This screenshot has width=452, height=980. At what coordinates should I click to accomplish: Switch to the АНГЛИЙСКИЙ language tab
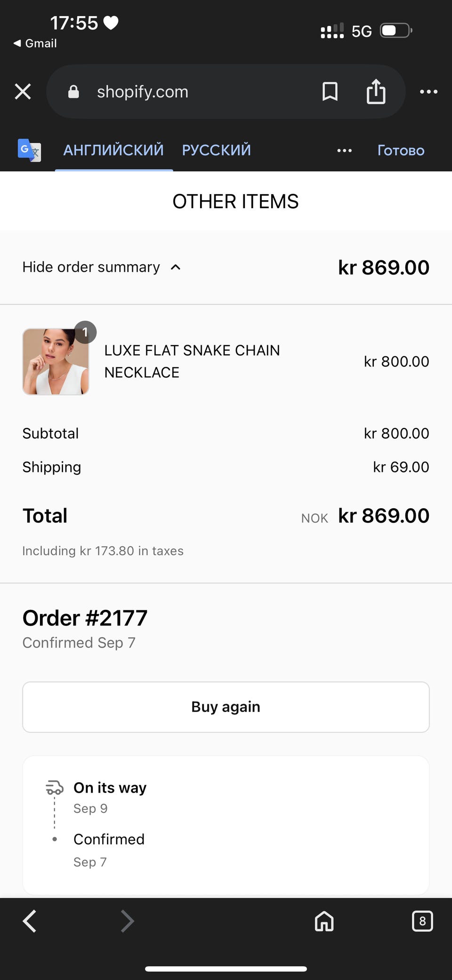[113, 150]
